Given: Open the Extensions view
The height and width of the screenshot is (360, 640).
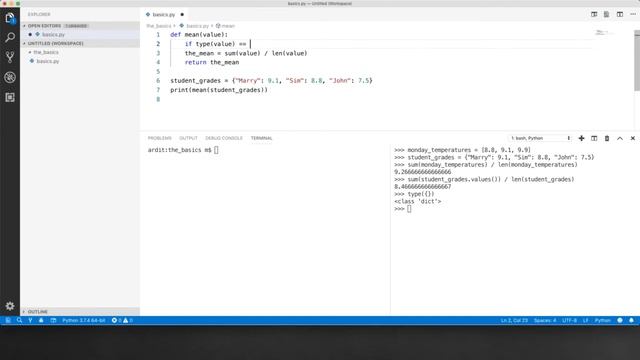Looking at the screenshot, I should tap(10, 97).
